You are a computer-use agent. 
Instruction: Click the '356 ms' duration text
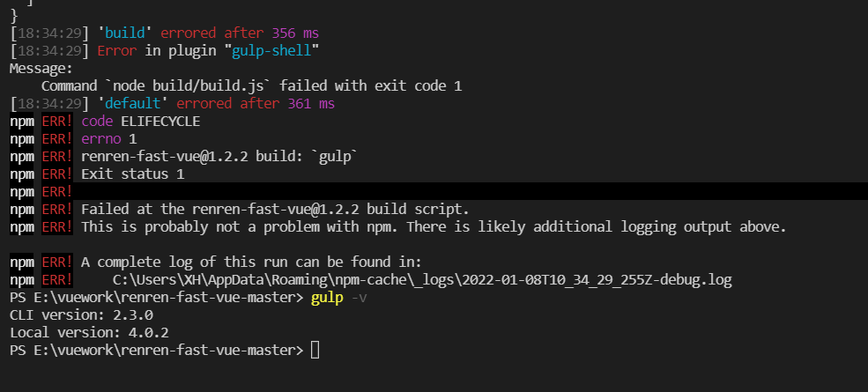click(x=295, y=33)
